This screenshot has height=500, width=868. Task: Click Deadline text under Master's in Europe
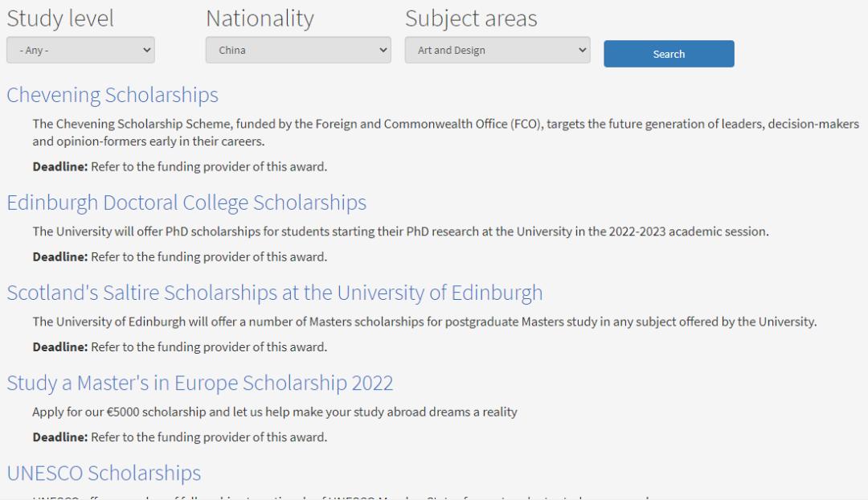pos(179,437)
